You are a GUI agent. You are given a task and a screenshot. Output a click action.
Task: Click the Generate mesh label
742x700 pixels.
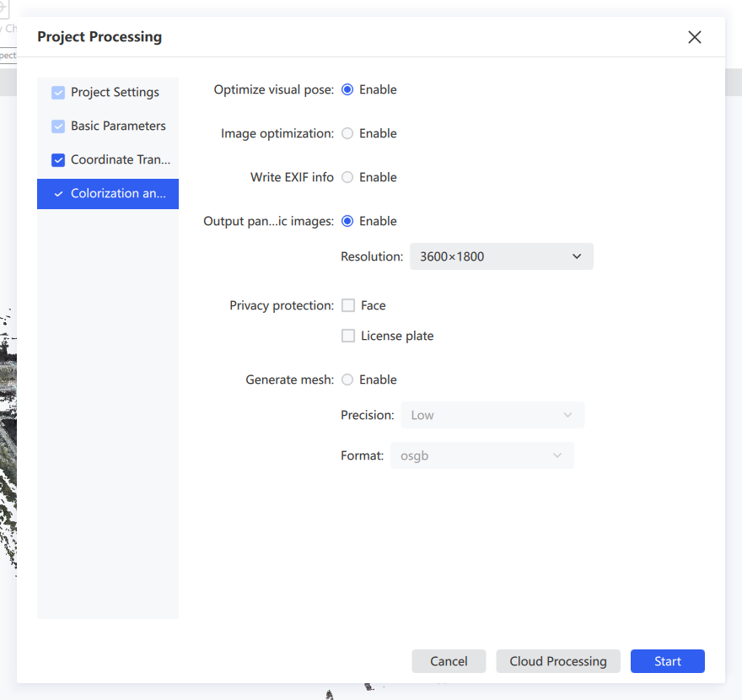point(289,380)
